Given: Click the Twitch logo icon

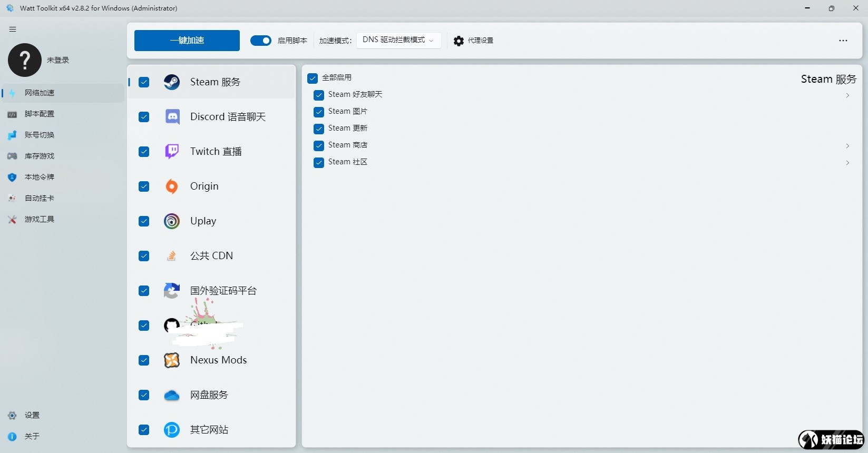Looking at the screenshot, I should (x=172, y=151).
